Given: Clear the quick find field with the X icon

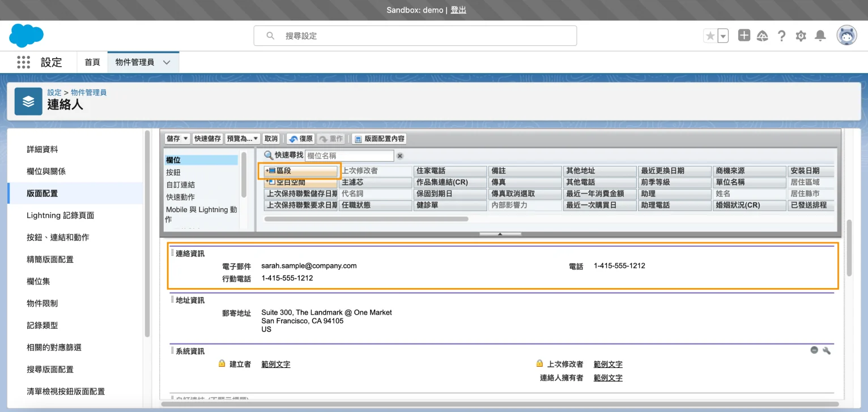Looking at the screenshot, I should point(399,156).
